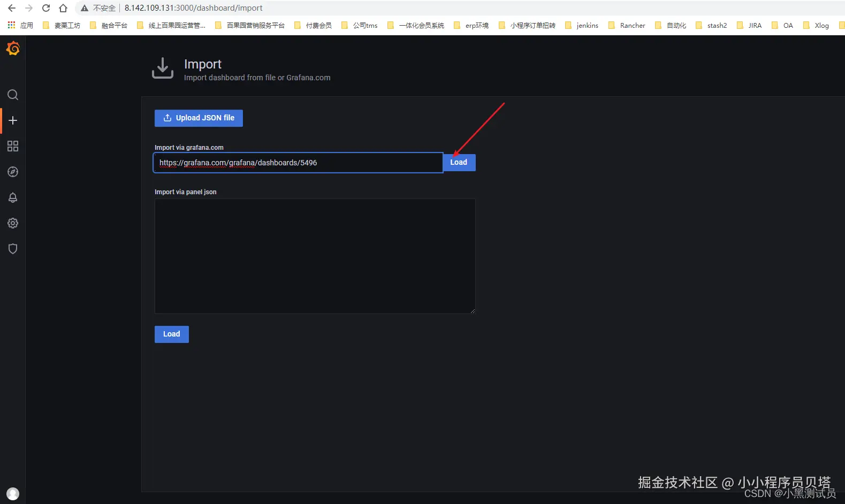Click the browser Forward arrow
The width and height of the screenshot is (845, 504).
click(x=29, y=8)
